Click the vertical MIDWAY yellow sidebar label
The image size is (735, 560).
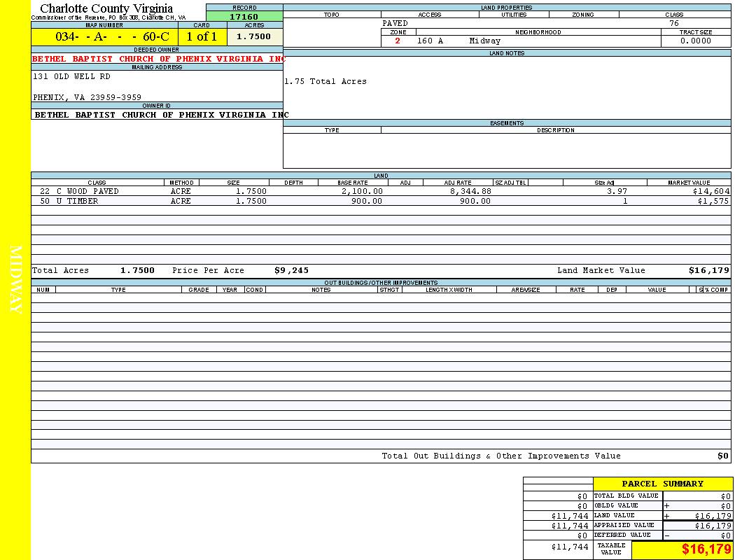(15, 280)
